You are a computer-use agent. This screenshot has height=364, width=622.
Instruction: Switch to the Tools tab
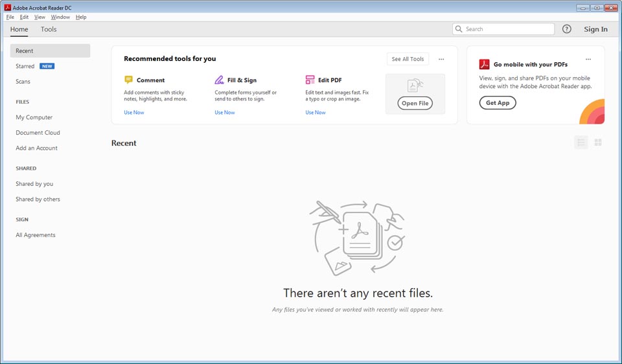tap(49, 29)
